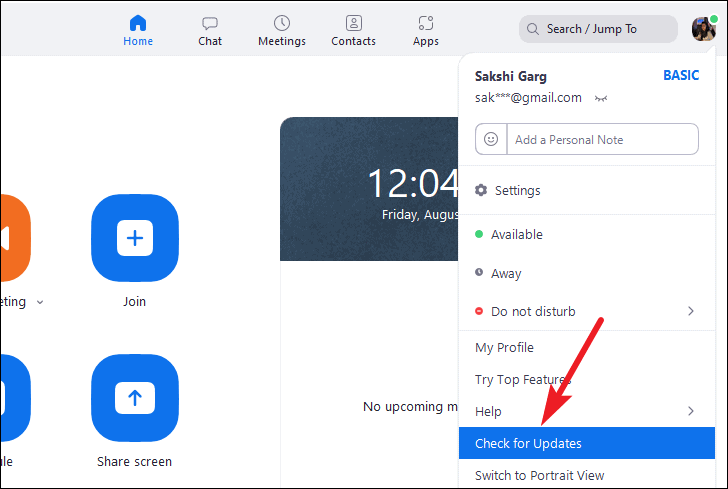The width and height of the screenshot is (728, 489).
Task: Open My Profile
Action: 587,347
